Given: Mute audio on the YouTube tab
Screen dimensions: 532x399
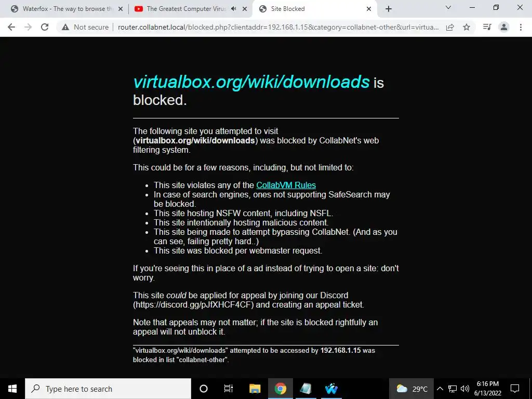Looking at the screenshot, I should [233, 9].
